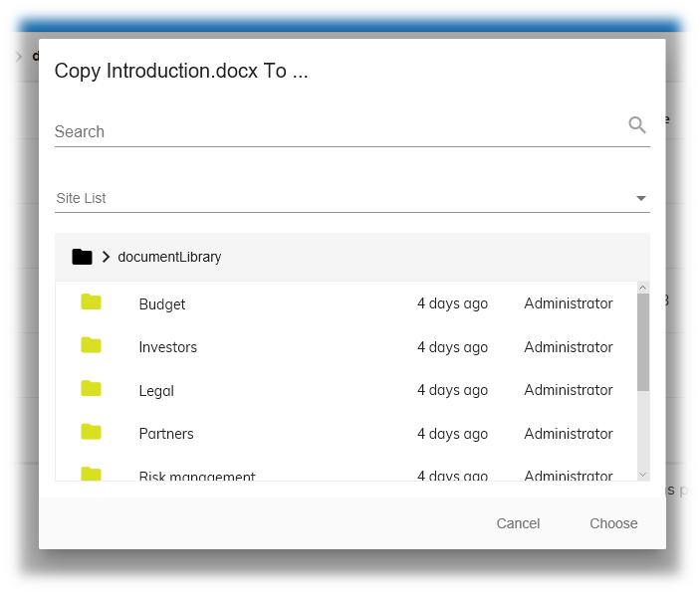The height and width of the screenshot is (595, 700).
Task: Select the Investors folder name
Action: [168, 347]
